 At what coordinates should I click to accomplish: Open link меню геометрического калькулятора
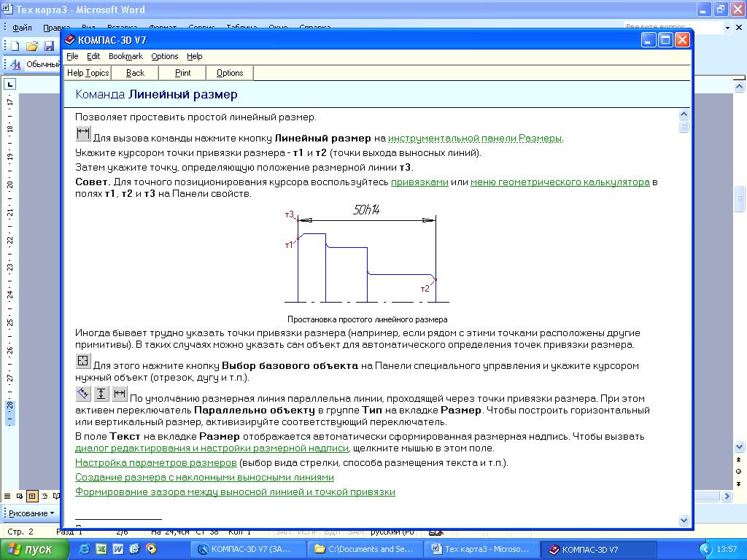[560, 182]
